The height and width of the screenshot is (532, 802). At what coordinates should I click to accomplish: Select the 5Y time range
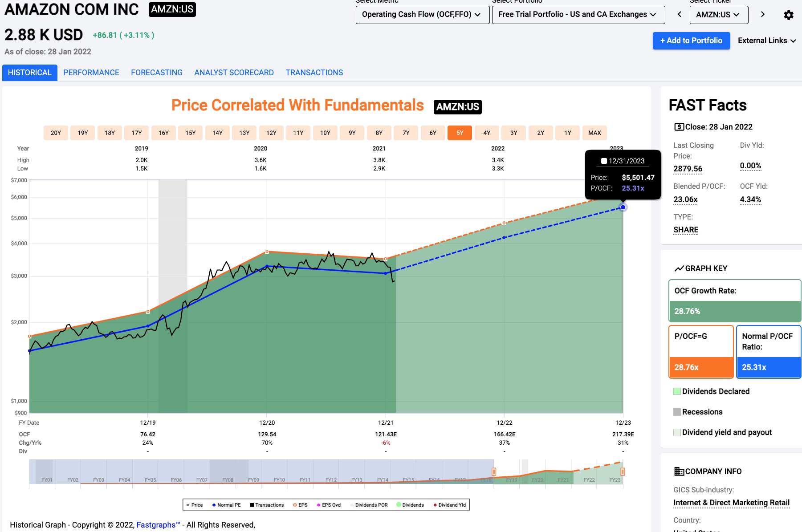click(x=460, y=133)
